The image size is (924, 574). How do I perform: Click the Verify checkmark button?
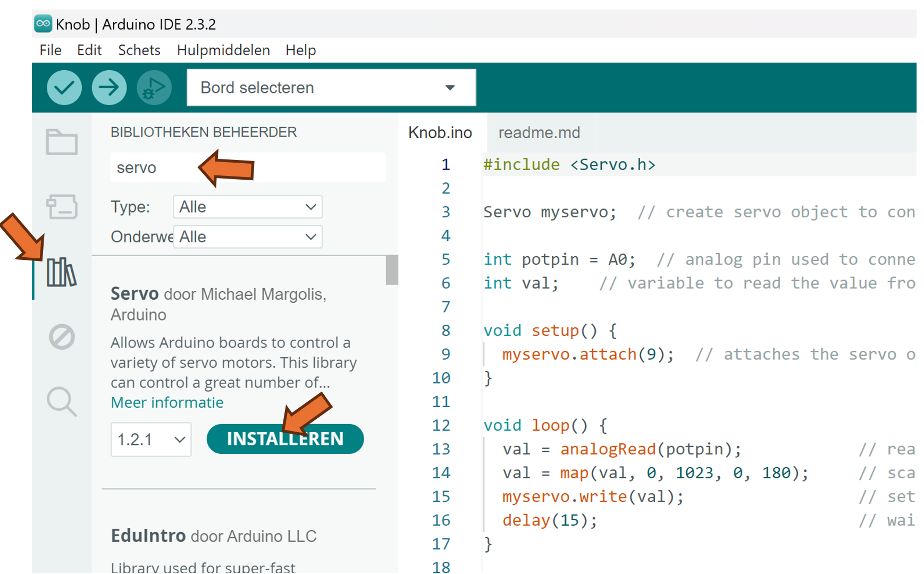(x=64, y=88)
